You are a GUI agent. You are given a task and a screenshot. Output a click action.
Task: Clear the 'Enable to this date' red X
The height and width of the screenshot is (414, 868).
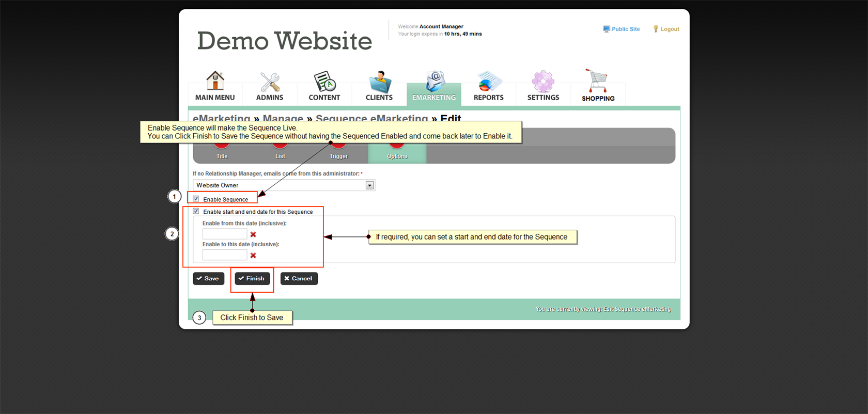tap(253, 256)
